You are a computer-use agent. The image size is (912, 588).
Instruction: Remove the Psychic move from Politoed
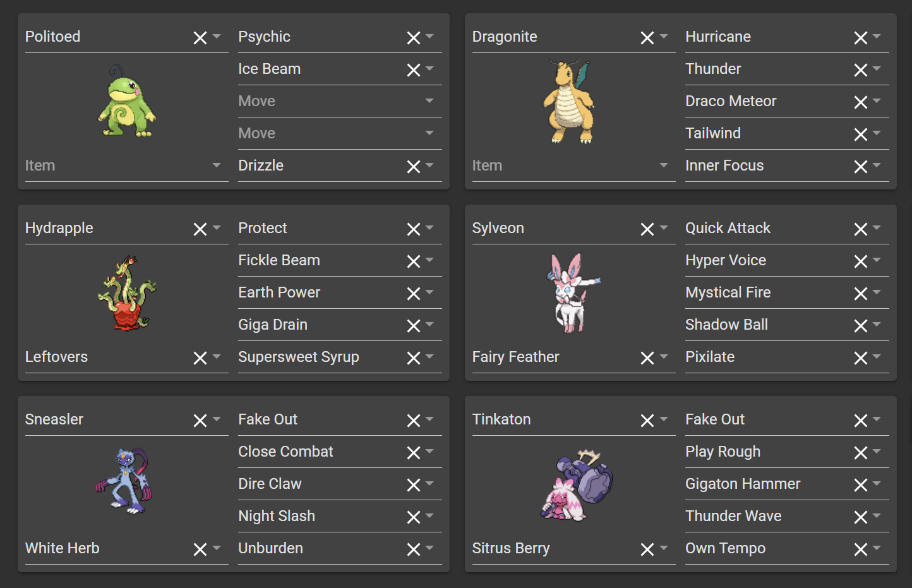point(414,38)
